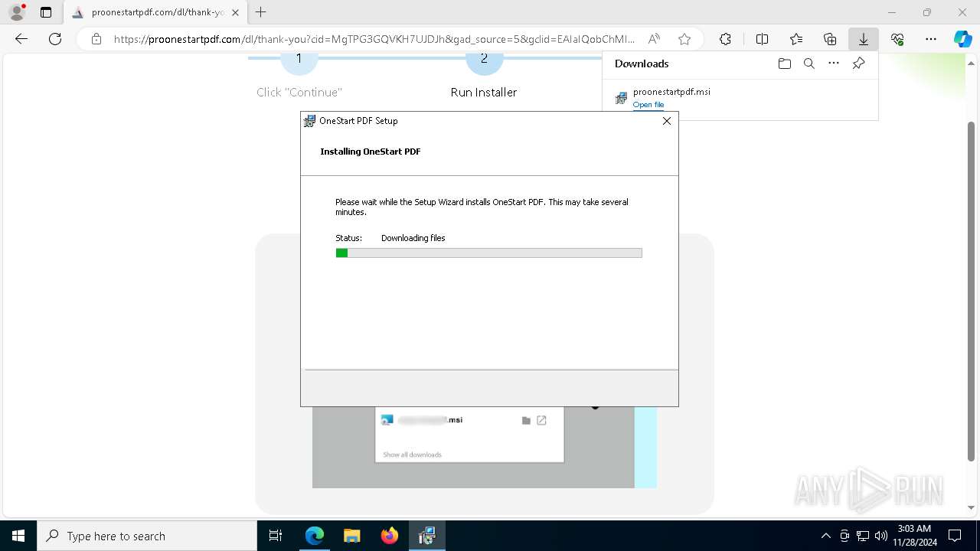Toggle Split screen view
Screen dimensions: 980x551
762,39
